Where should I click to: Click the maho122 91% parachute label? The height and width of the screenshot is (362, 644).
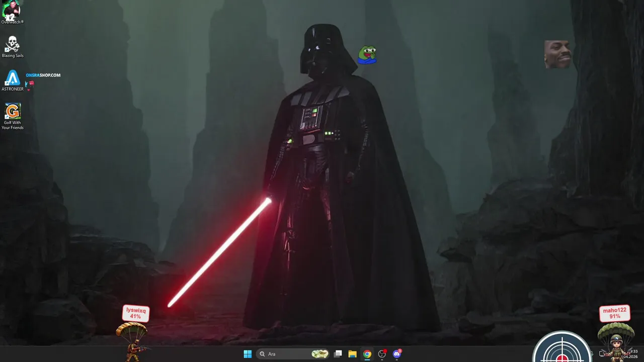(615, 313)
